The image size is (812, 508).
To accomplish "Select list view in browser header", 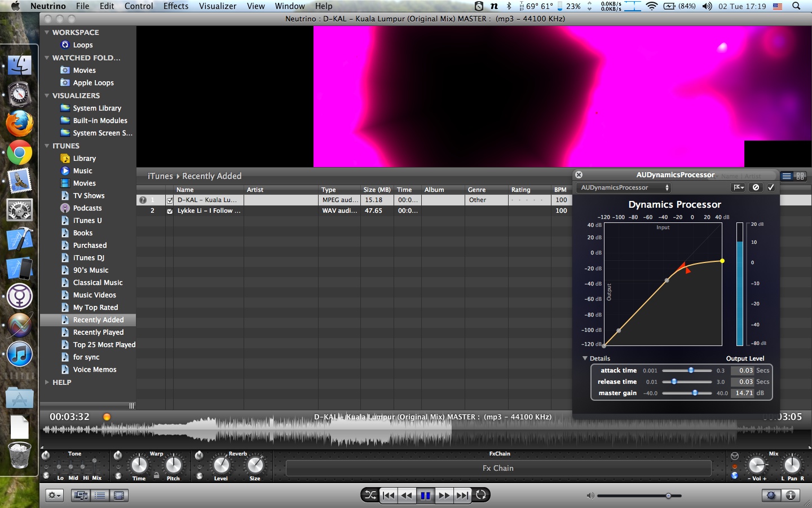I will click(x=786, y=176).
